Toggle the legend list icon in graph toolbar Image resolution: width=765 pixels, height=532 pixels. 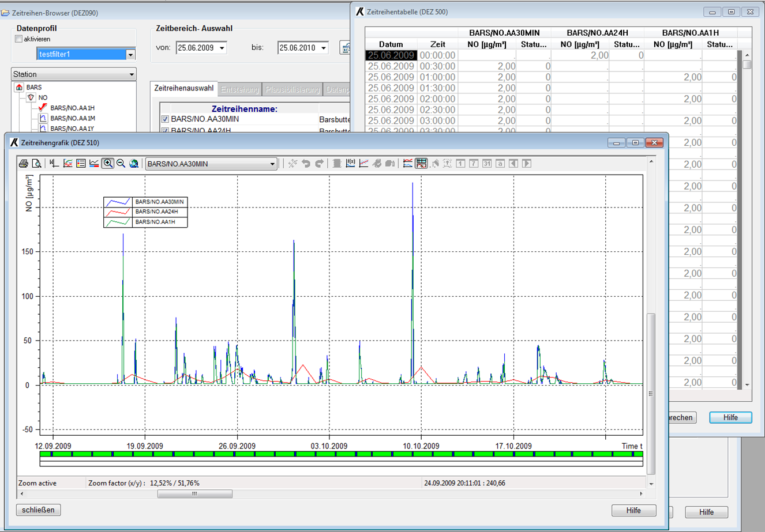(81, 164)
